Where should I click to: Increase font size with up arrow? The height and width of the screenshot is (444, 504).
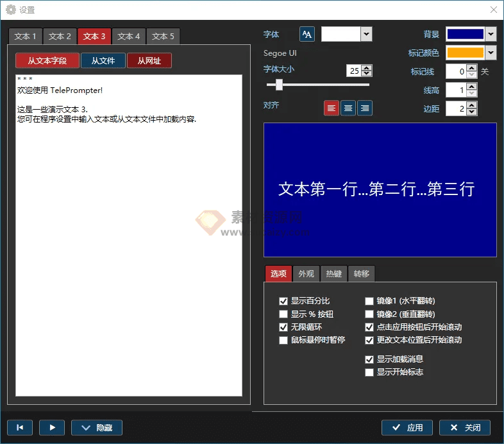[x=366, y=68]
